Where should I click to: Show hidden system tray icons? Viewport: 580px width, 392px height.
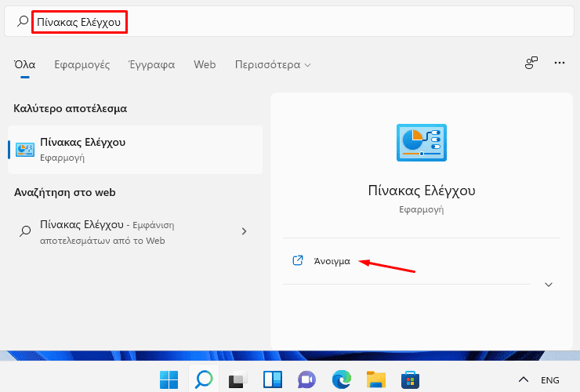[524, 379]
